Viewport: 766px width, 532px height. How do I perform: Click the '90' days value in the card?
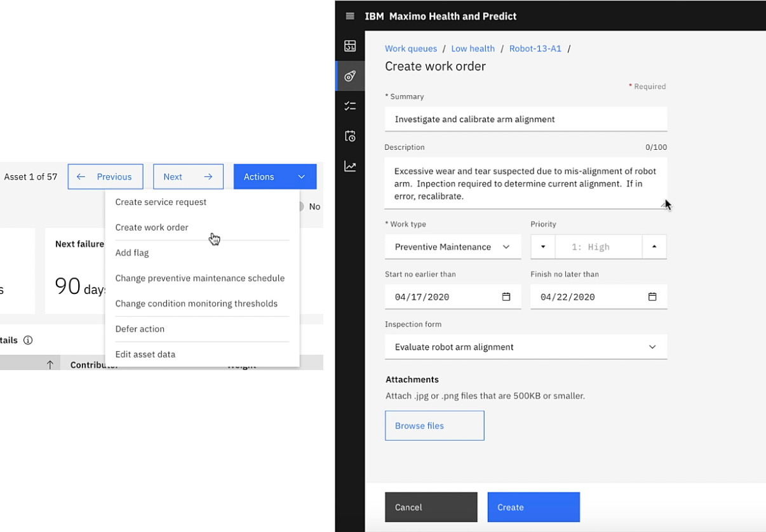coord(67,287)
